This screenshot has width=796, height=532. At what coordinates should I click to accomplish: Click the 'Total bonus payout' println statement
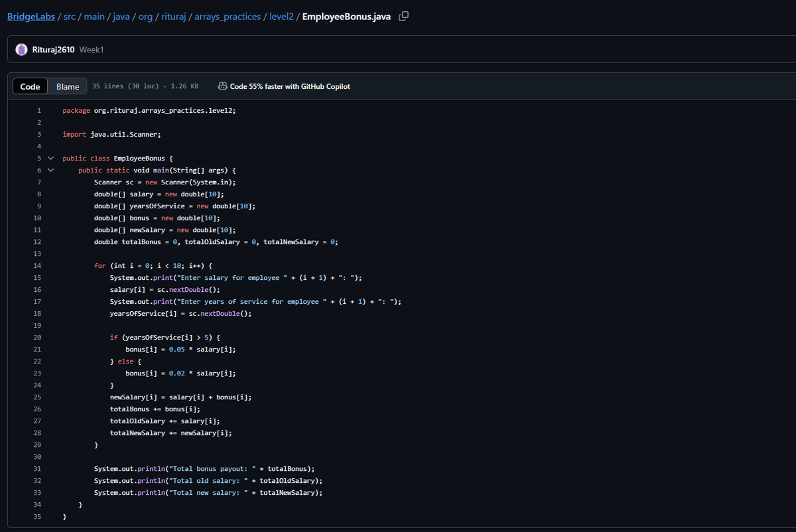(x=204, y=469)
